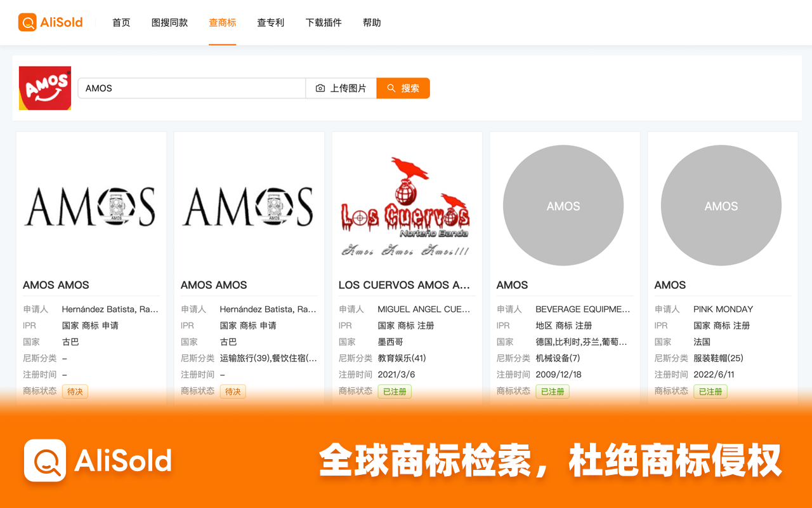The width and height of the screenshot is (812, 508).
Task: Click the 下载插件 link in the navigation
Action: click(x=323, y=22)
